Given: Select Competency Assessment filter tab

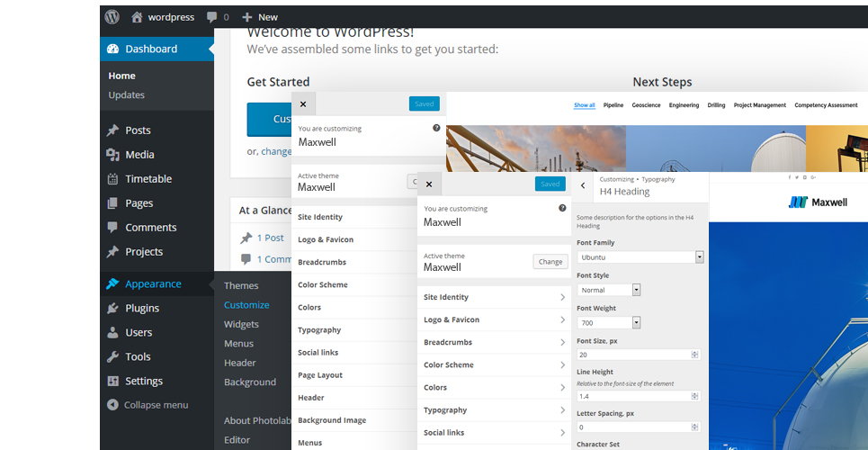Looking at the screenshot, I should point(826,105).
